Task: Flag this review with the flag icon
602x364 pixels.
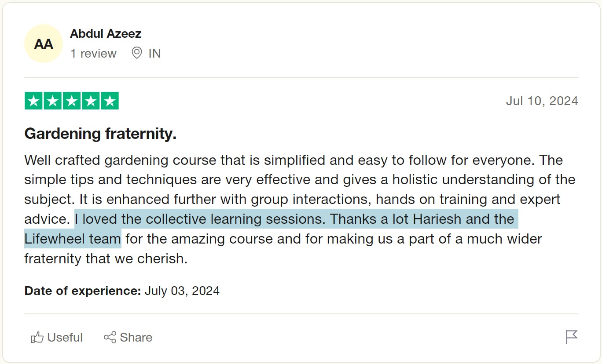Action: point(572,337)
